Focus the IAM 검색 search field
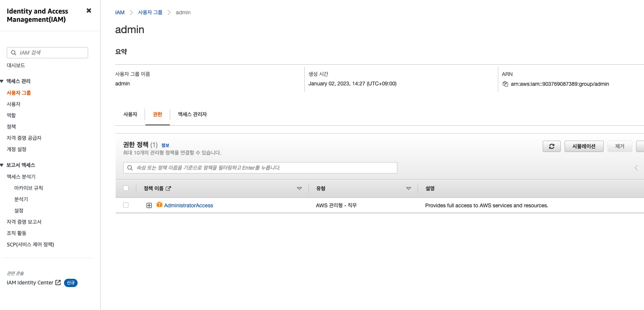This screenshot has width=644, height=310. pyautogui.click(x=47, y=53)
